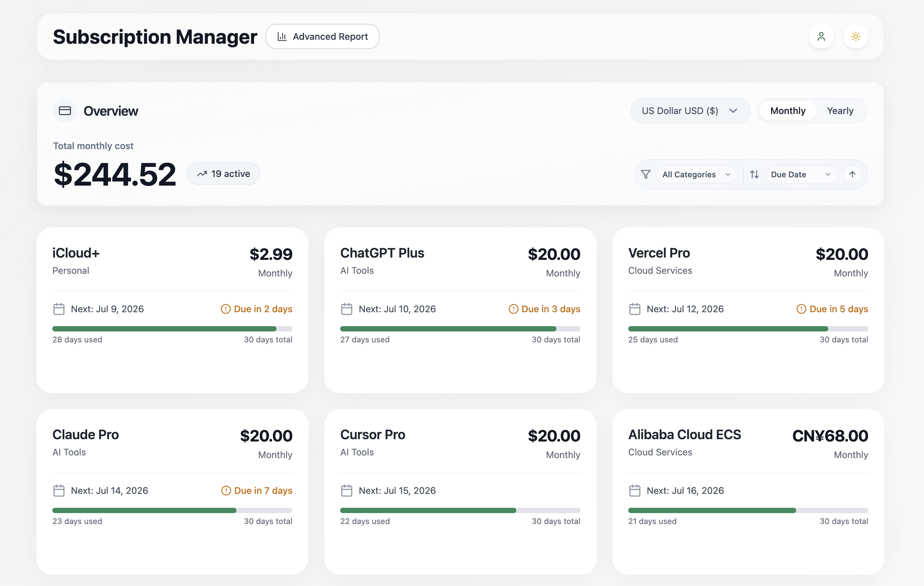The height and width of the screenshot is (586, 924).
Task: Click 'Next: Jul 12, 2026' date
Action: pyautogui.click(x=685, y=309)
